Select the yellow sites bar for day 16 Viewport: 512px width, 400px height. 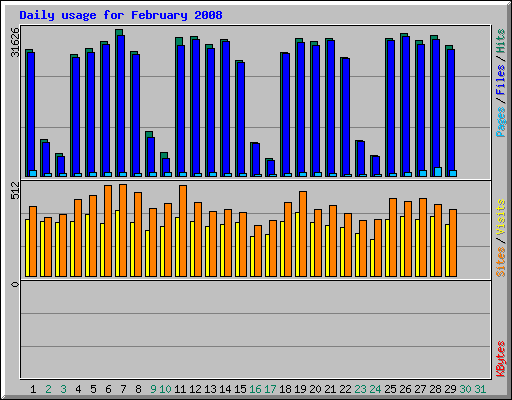[x=252, y=256]
